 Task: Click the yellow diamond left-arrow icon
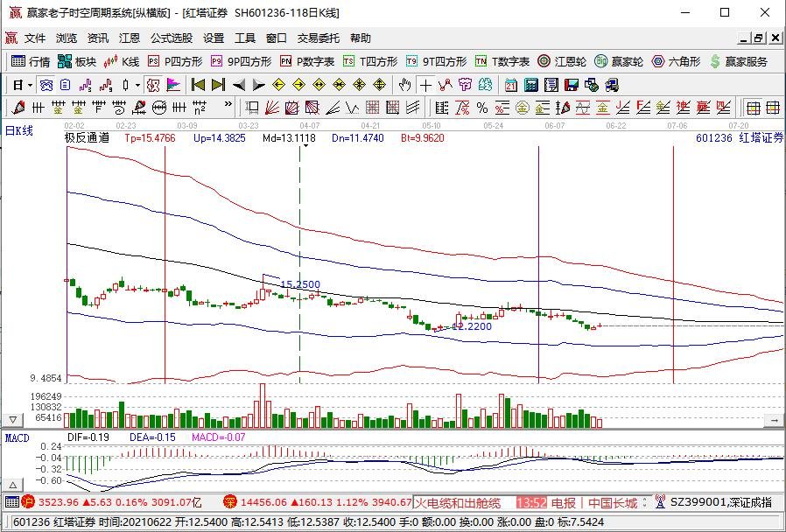(278, 85)
